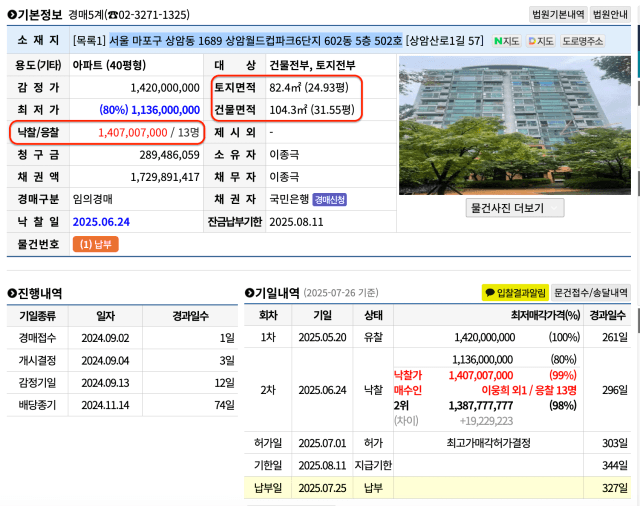Click the apartment building photo

coord(515,125)
